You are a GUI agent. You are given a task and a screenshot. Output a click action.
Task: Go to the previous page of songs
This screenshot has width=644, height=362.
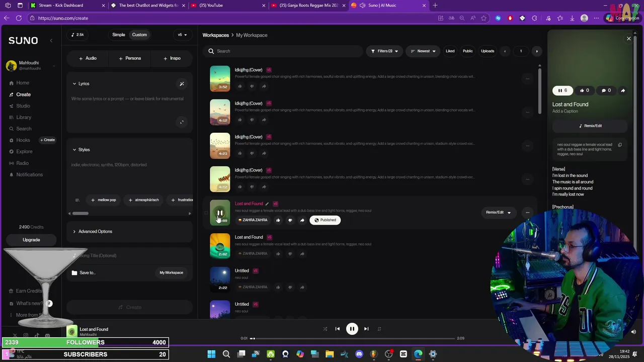coord(505,51)
